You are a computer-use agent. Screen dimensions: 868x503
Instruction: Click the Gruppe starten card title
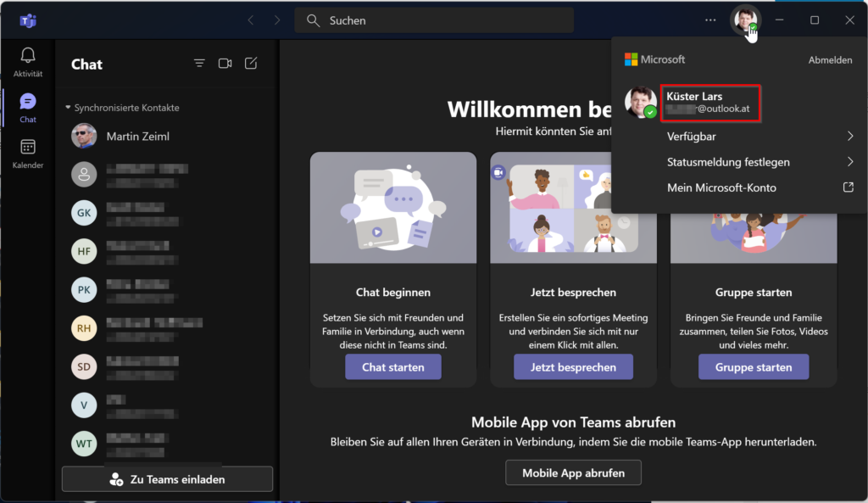[x=754, y=292]
